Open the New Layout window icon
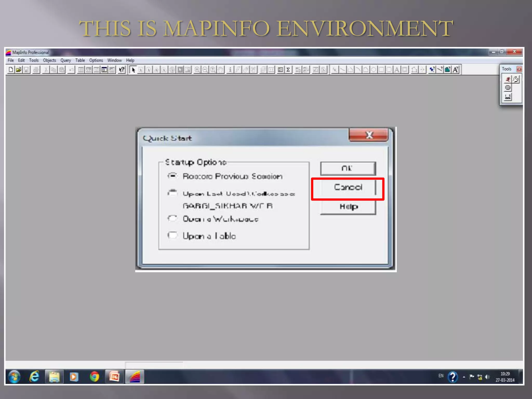The width and height of the screenshot is (532, 399). point(104,70)
